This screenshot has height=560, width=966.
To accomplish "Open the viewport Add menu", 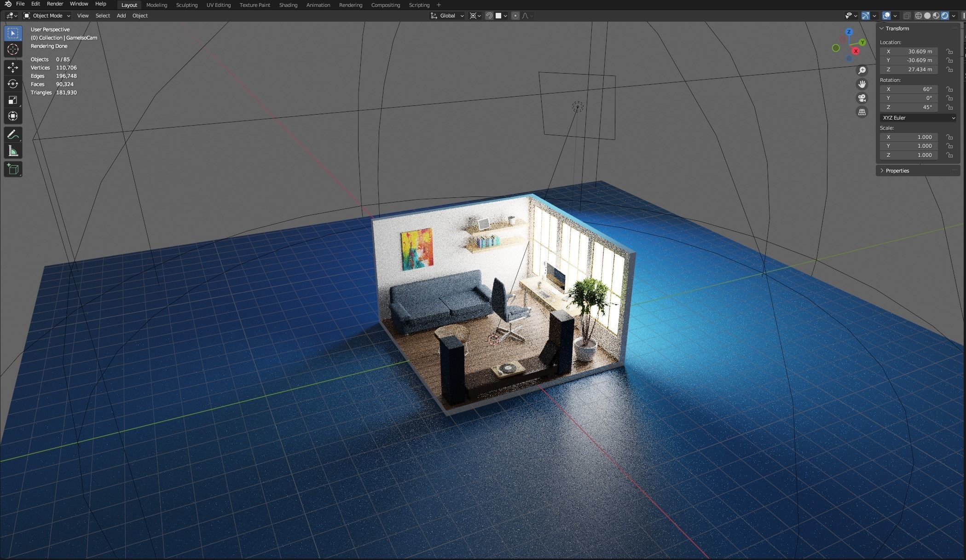I will tap(121, 16).
